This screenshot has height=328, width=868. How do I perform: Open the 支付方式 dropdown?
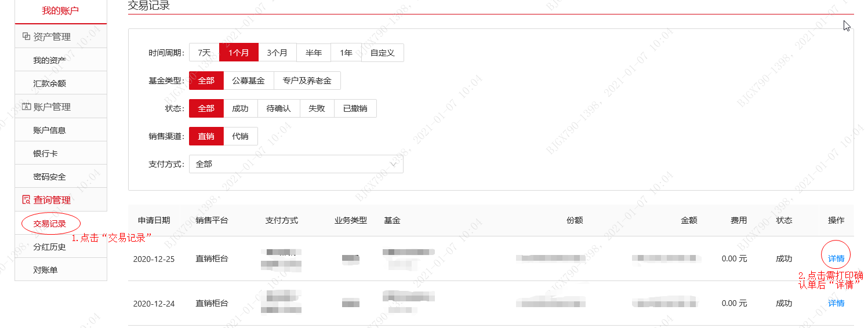296,164
